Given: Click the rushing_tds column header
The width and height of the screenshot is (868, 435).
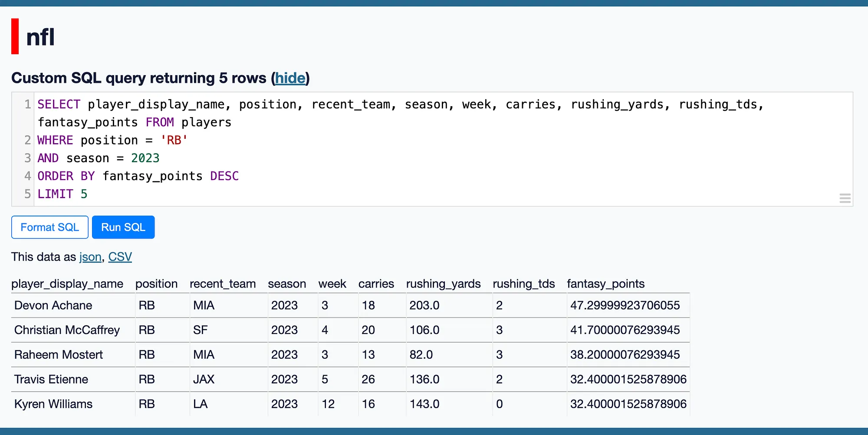Looking at the screenshot, I should (x=524, y=284).
